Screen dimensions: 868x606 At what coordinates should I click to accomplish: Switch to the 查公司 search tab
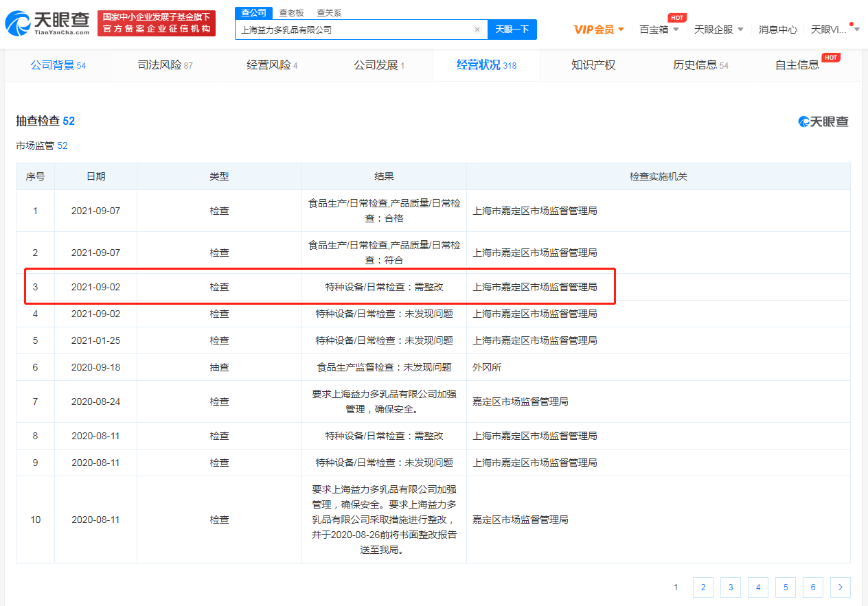pos(253,13)
